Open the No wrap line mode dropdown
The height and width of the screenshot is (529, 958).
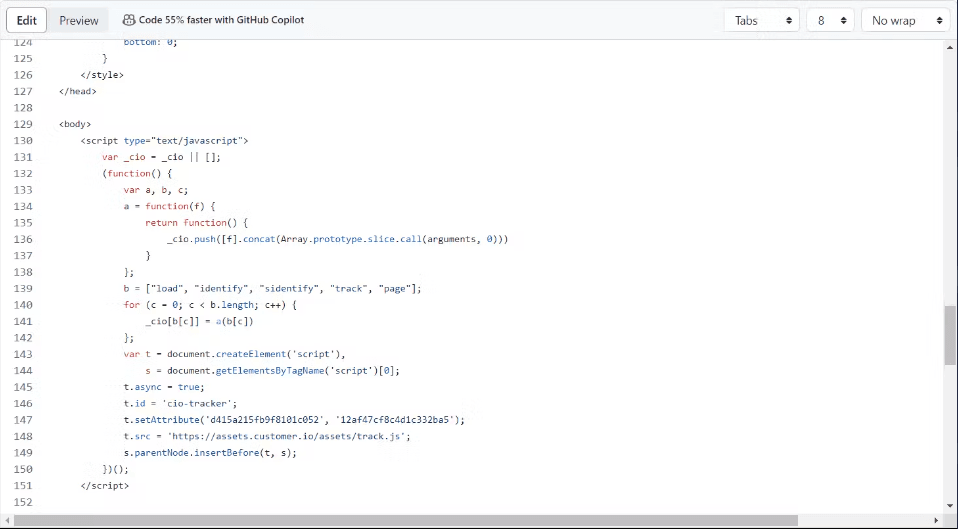tap(906, 20)
